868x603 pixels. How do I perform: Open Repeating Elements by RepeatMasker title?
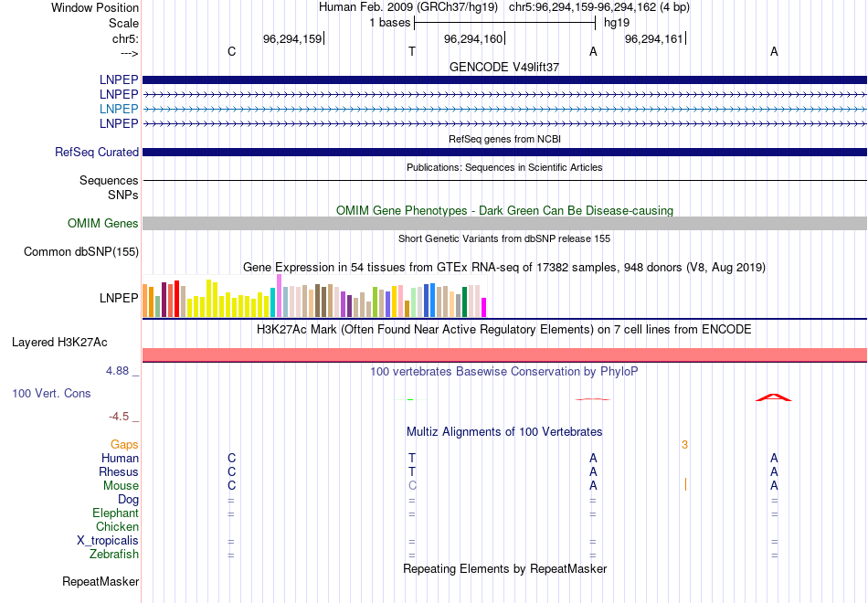[x=504, y=568]
